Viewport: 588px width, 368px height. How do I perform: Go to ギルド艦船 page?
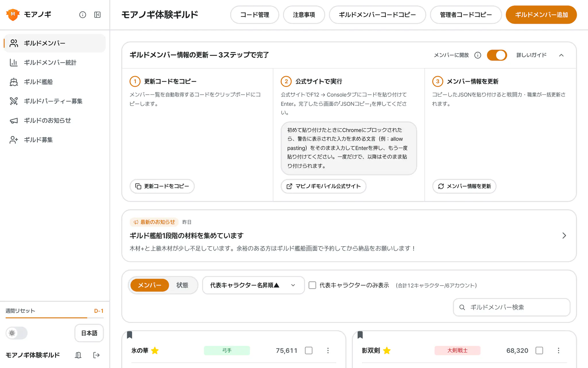[x=55, y=82]
